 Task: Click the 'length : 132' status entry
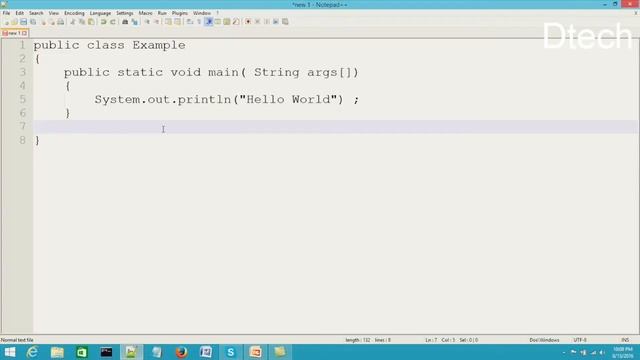pyautogui.click(x=358, y=340)
